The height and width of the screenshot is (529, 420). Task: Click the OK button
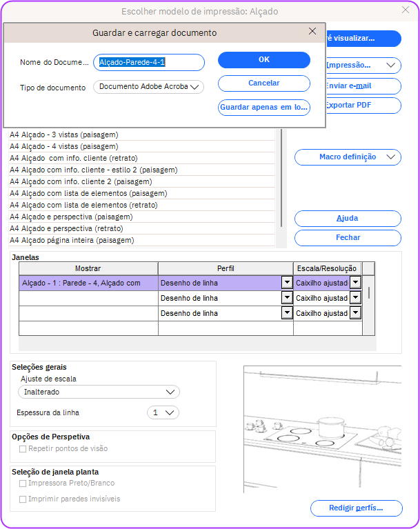tap(264, 60)
